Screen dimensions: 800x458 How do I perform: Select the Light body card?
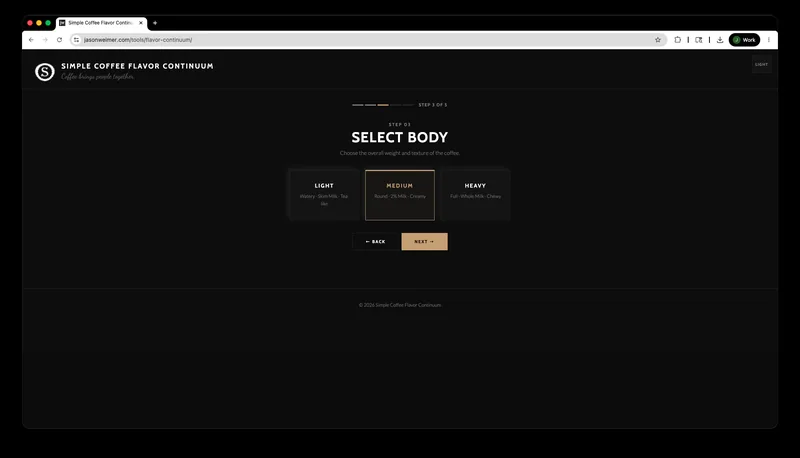pos(324,195)
